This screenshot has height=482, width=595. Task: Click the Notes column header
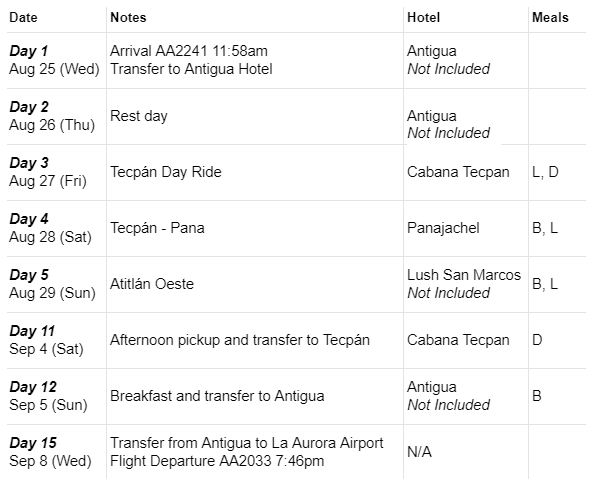128,17
